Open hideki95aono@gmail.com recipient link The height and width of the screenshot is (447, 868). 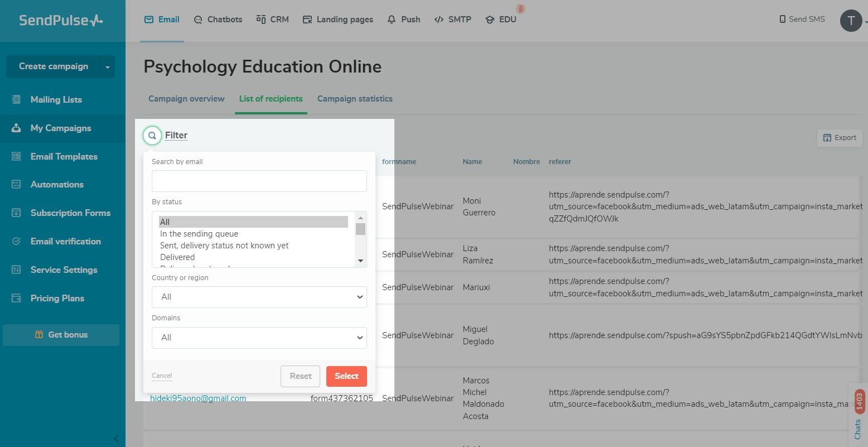pos(198,398)
